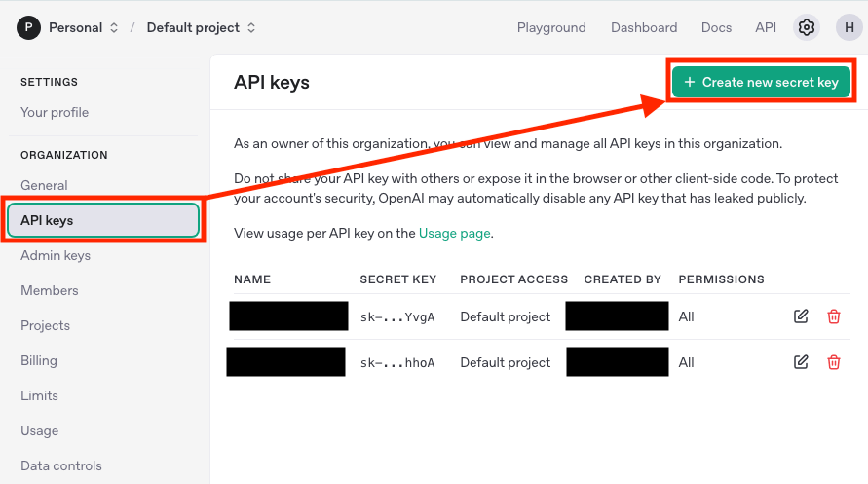Delete the sk-...YvgA key
Screen dimensions: 868x484
[x=834, y=316]
